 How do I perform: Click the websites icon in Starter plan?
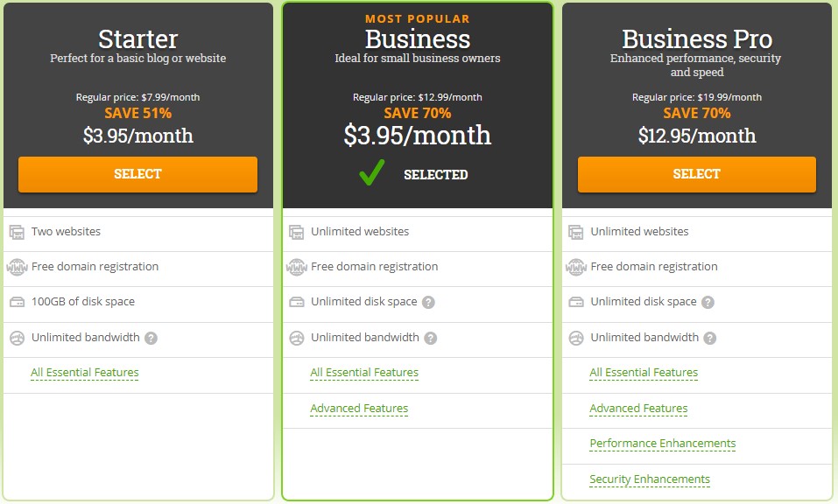[x=18, y=232]
